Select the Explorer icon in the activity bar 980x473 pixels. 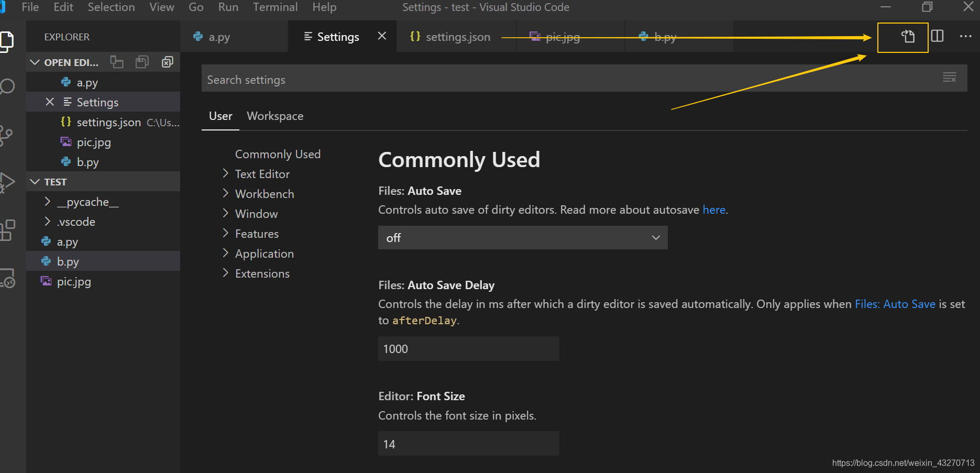(8, 41)
